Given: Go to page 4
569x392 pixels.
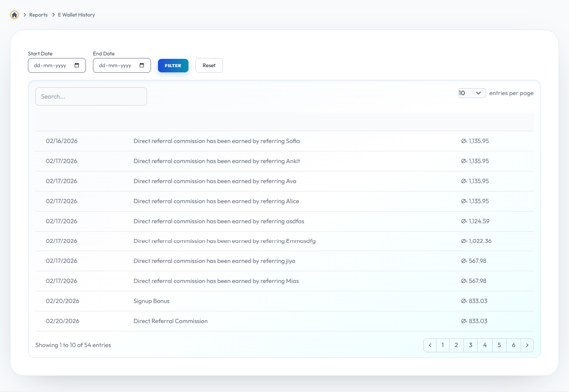Looking at the screenshot, I should click(485, 345).
